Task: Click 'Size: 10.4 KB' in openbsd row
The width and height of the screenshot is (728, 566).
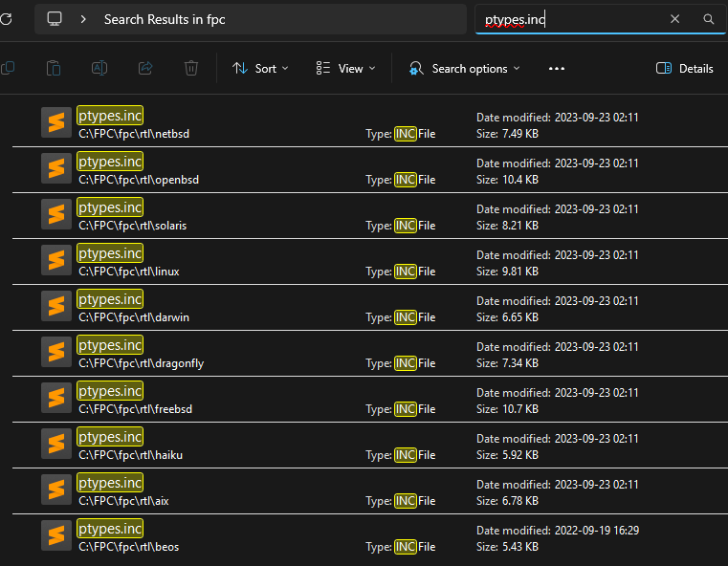Action: [507, 180]
